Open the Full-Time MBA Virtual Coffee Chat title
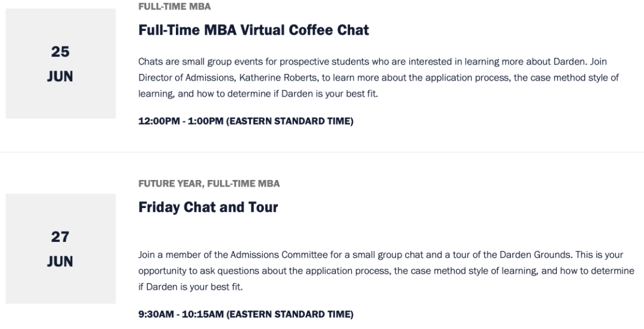 [x=253, y=30]
